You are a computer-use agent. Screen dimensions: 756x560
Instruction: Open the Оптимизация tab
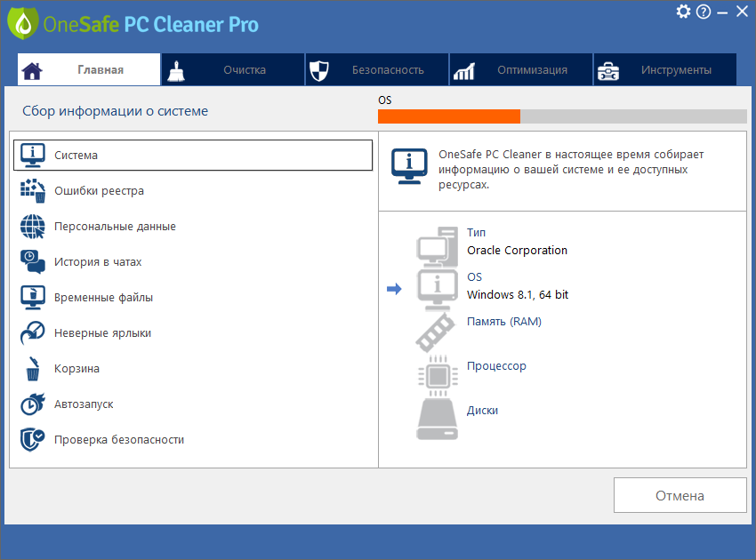point(521,70)
